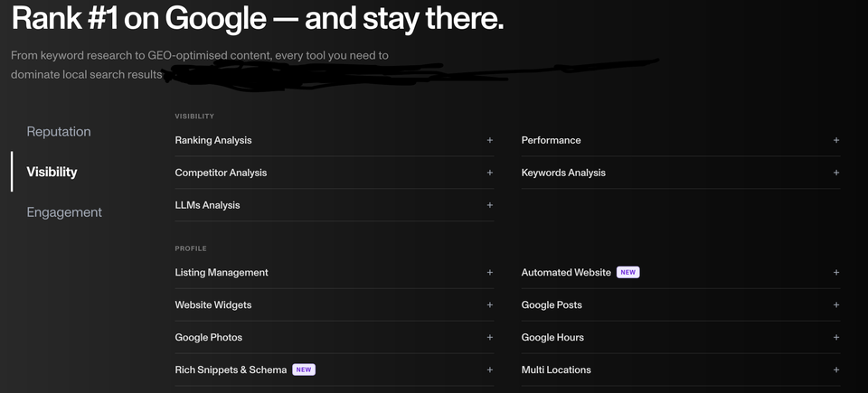Click the plus icon beside Competitor Analysis
Viewport: 868px width, 393px height.
[489, 173]
